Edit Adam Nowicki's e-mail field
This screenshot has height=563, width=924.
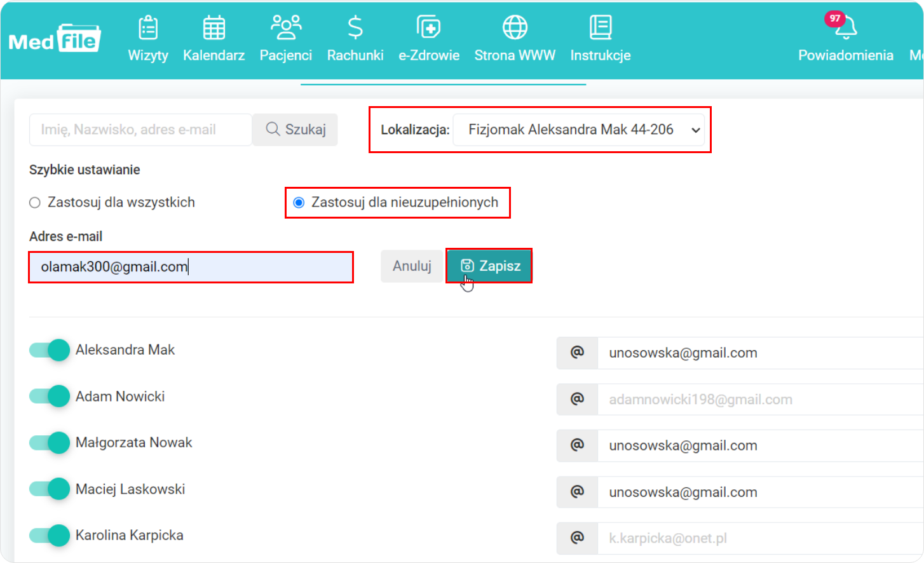(761, 399)
